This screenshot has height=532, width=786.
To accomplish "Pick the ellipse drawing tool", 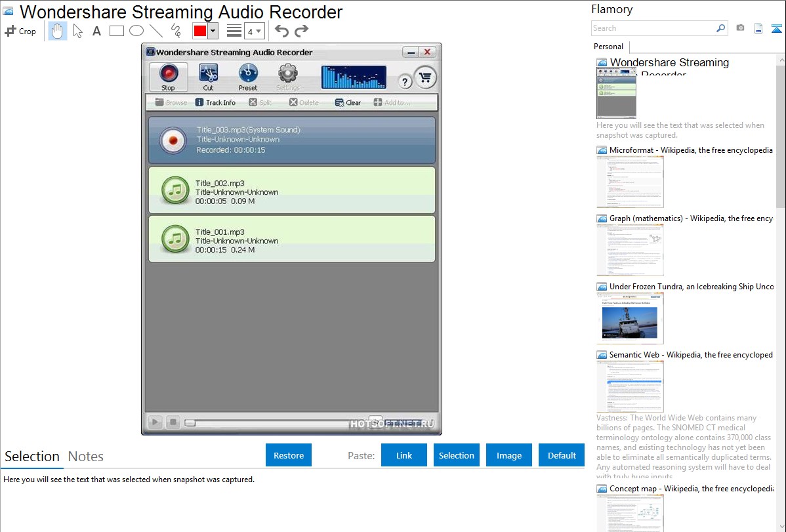I will point(136,31).
